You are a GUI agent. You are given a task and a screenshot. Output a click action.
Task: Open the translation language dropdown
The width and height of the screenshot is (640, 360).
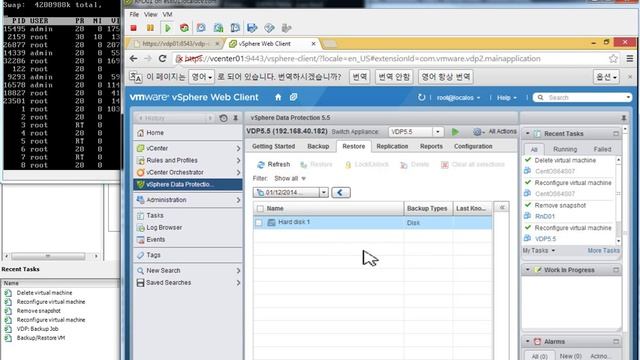coord(202,77)
